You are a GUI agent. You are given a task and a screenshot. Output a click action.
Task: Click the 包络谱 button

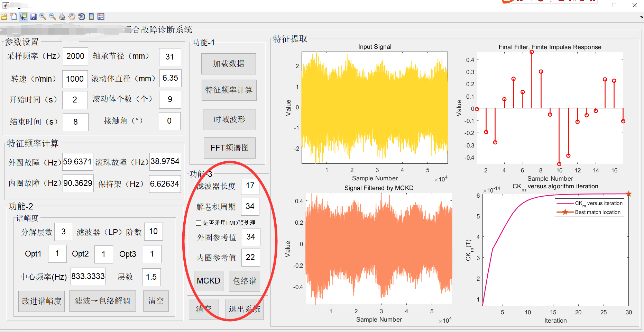click(x=245, y=281)
